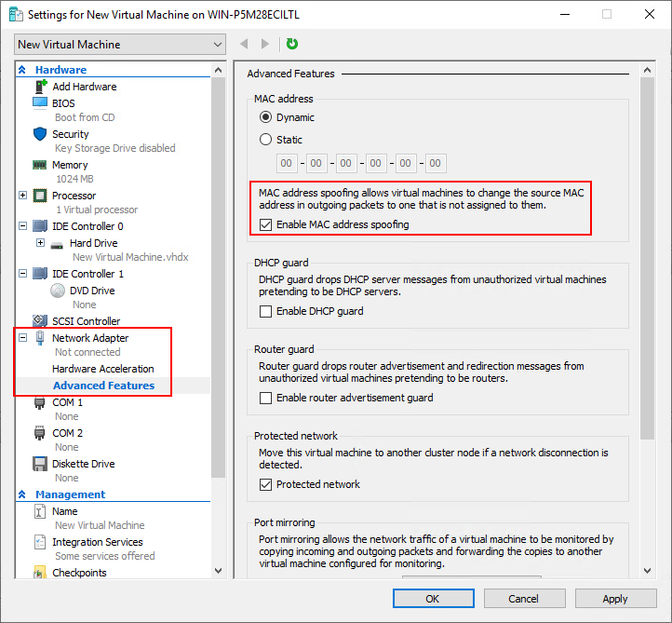Image resolution: width=672 pixels, height=623 pixels.
Task: Enable router advertisement guard checkbox
Action: coord(265,398)
